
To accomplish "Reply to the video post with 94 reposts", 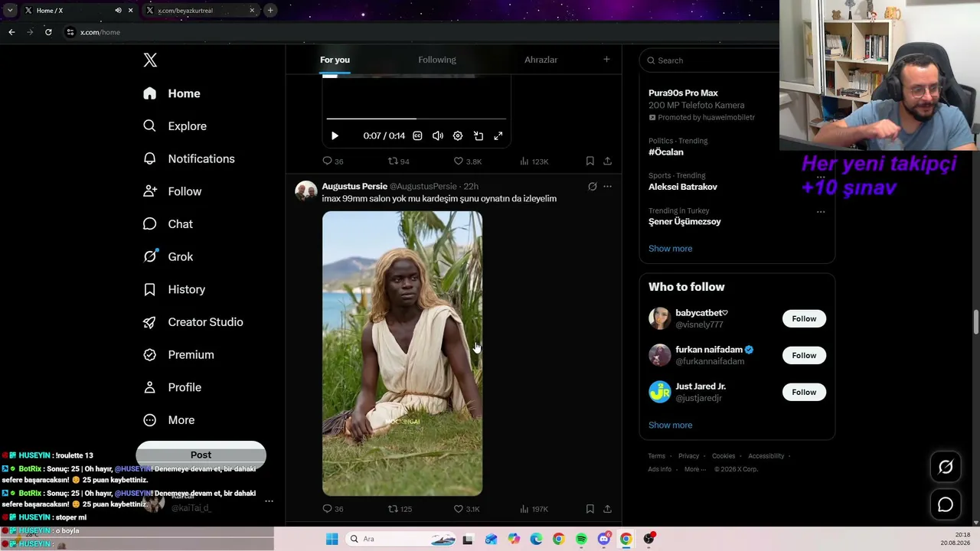I will click(x=332, y=161).
